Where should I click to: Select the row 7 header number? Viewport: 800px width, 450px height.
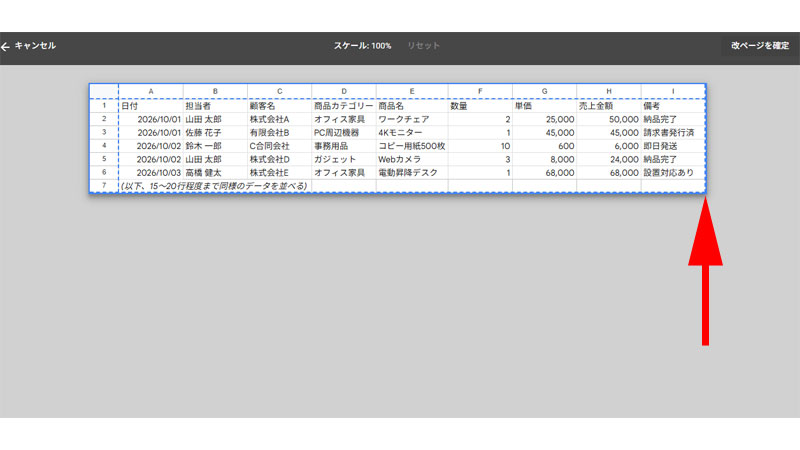[104, 186]
